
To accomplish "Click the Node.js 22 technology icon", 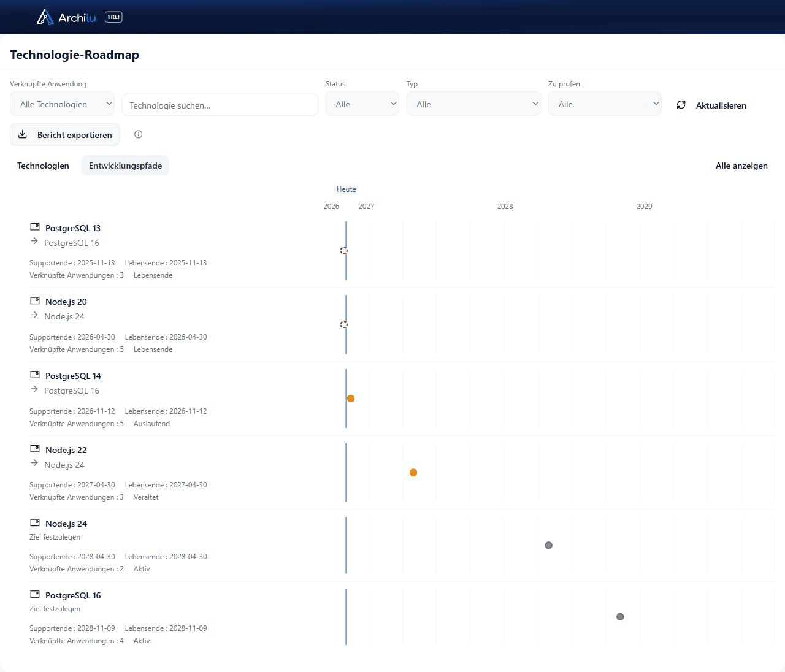I will pos(35,449).
